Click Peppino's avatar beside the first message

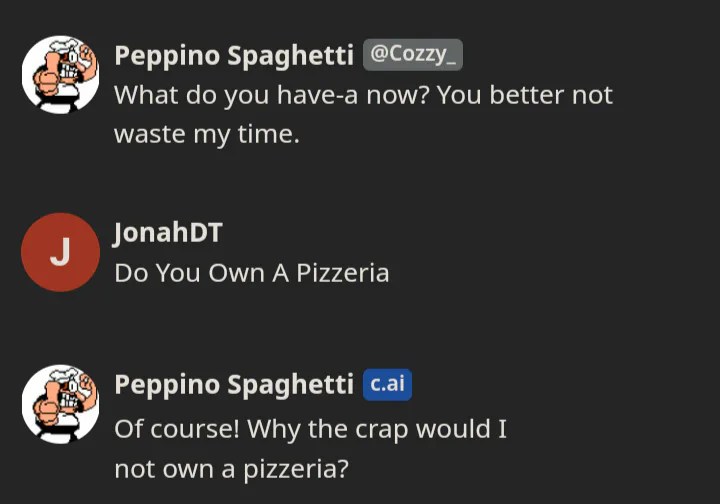point(60,75)
